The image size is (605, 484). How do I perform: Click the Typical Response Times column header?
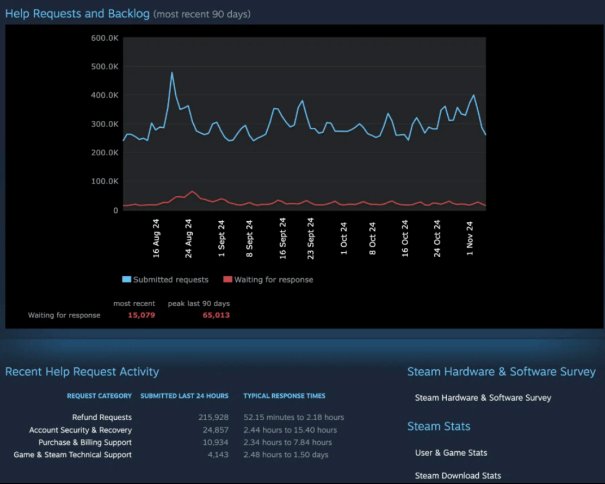click(284, 396)
